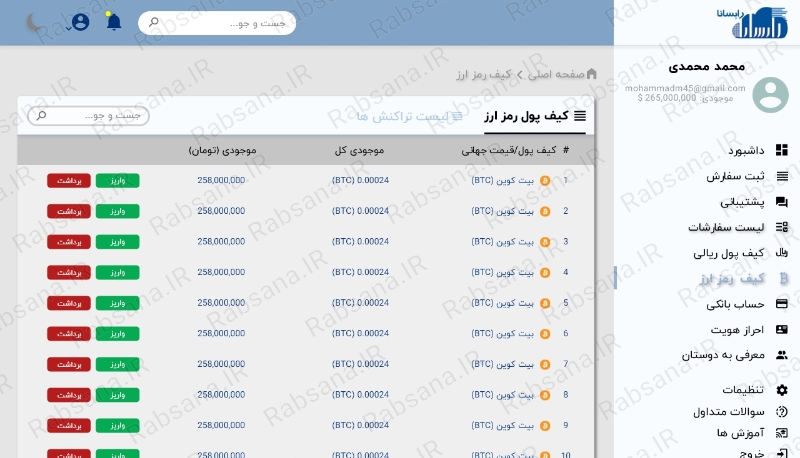This screenshot has height=458, width=800.
Task: Click the wallet table search field
Action: [88, 116]
